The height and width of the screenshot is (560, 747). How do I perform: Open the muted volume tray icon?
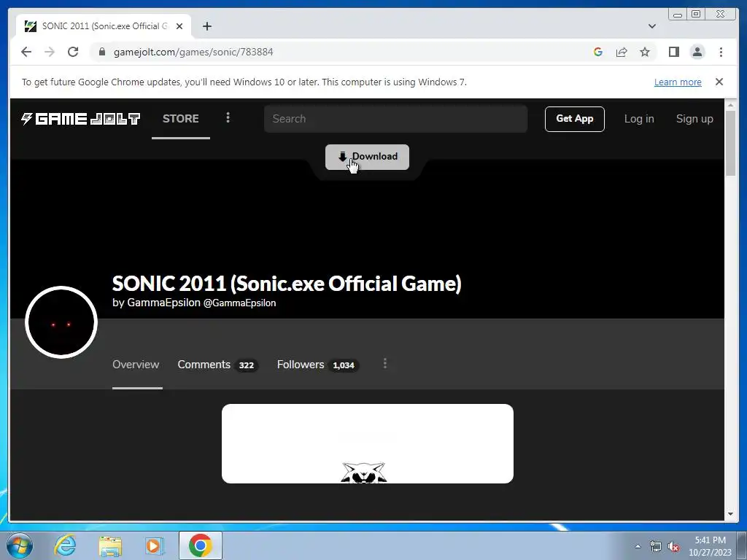point(673,546)
